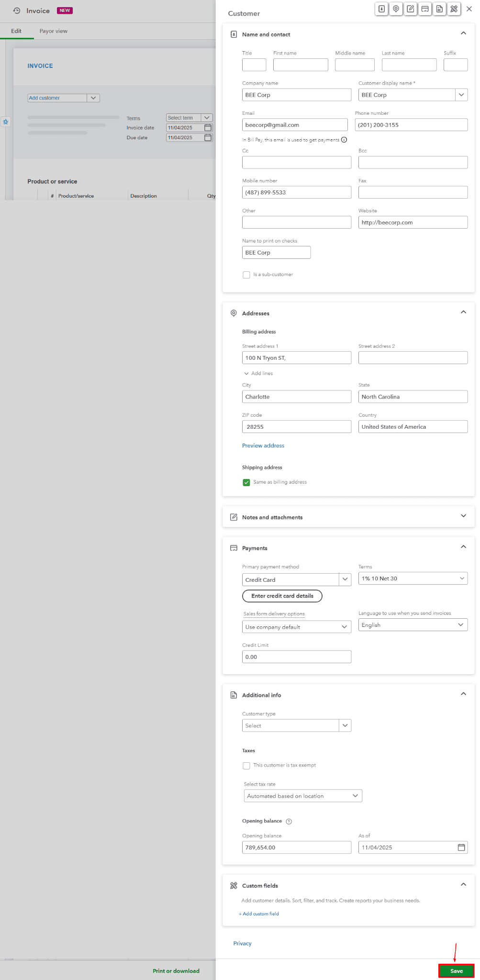This screenshot has width=480, height=980.
Task: Click Print or download on invoice
Action: (x=176, y=971)
